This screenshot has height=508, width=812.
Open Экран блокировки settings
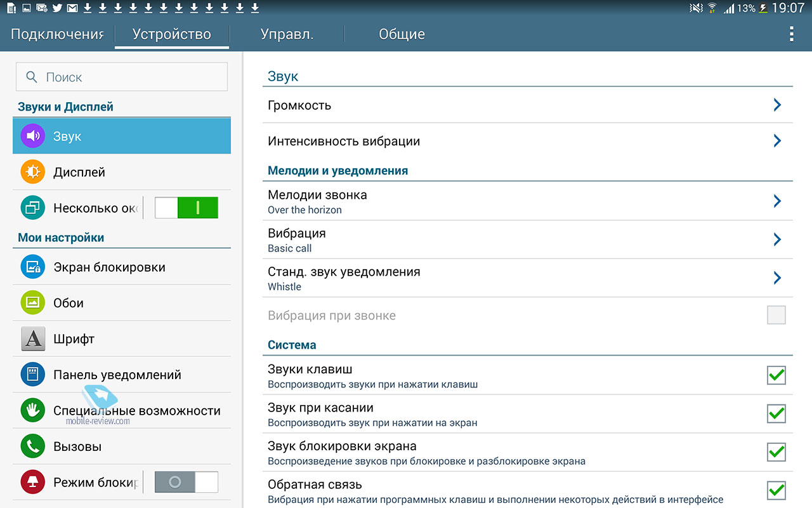coord(122,267)
